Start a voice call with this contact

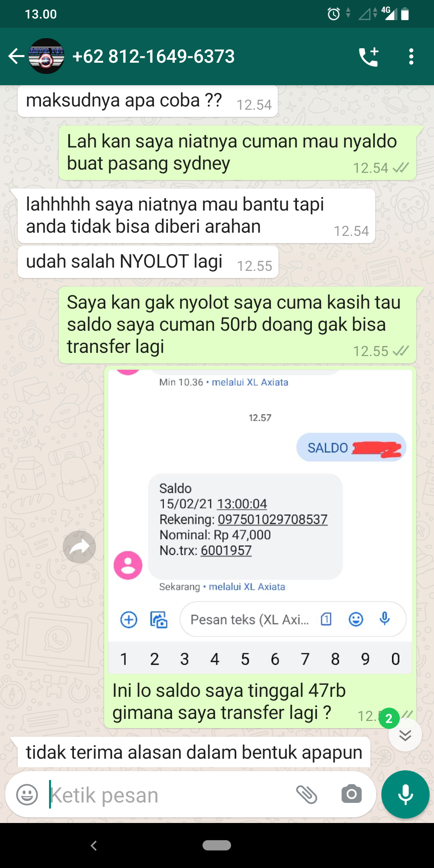click(369, 57)
